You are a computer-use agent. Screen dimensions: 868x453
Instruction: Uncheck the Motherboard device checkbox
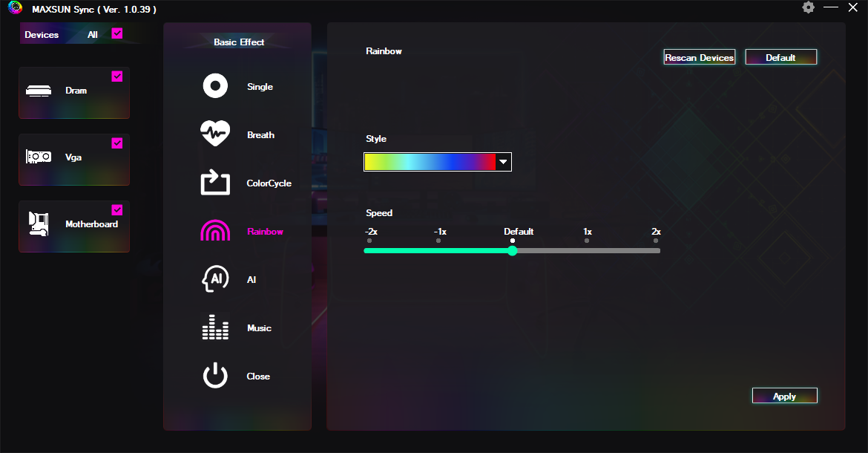tap(116, 210)
